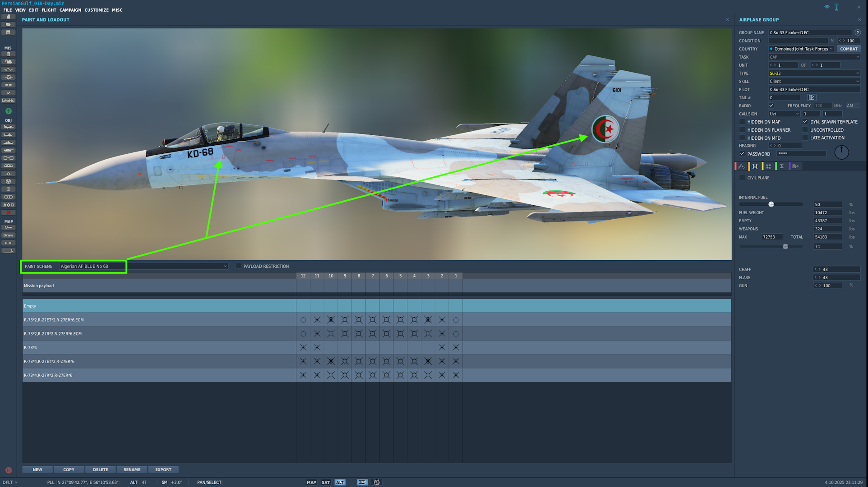Click the red X remove icon in sidebar
Screen dimensions: 868x487
8,212
